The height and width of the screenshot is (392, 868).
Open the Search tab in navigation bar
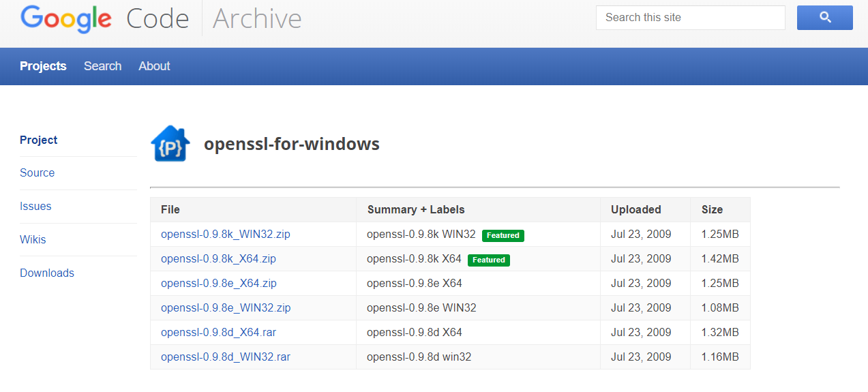[102, 66]
